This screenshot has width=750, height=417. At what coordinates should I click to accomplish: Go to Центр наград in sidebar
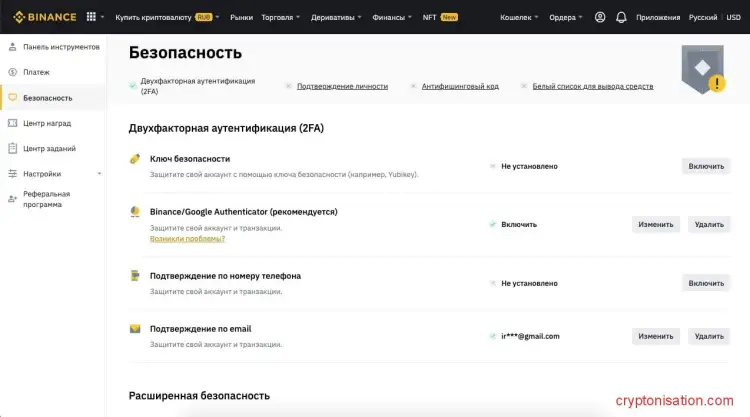[x=47, y=123]
